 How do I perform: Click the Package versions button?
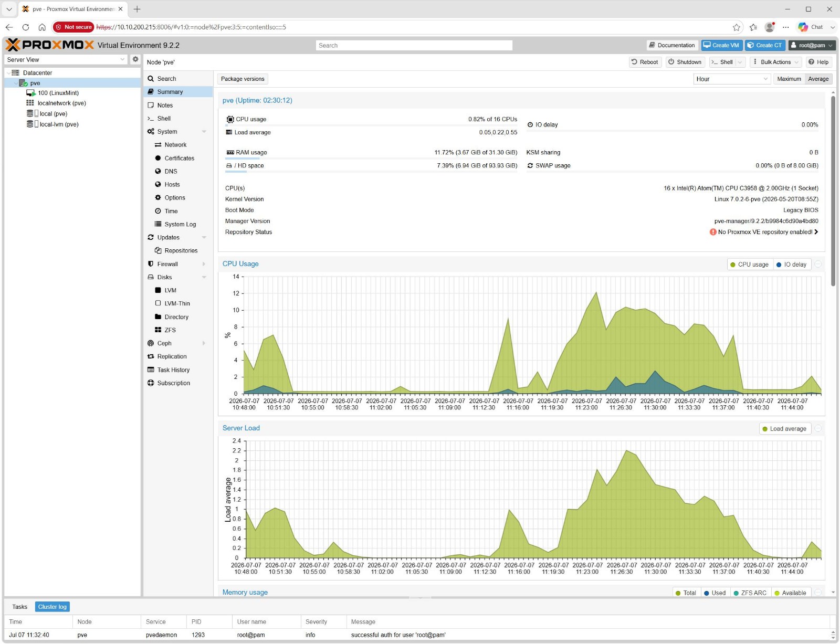click(x=243, y=79)
